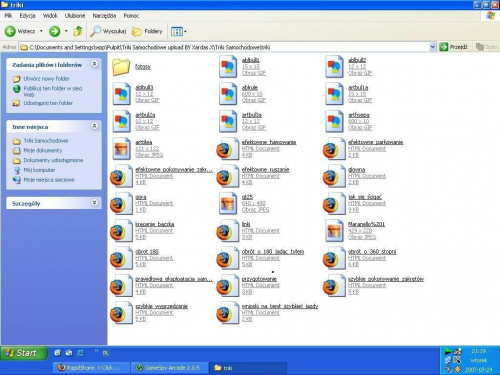Image resolution: width=500 pixels, height=375 pixels.
Task: Click the Windows Start button
Action: click(24, 353)
